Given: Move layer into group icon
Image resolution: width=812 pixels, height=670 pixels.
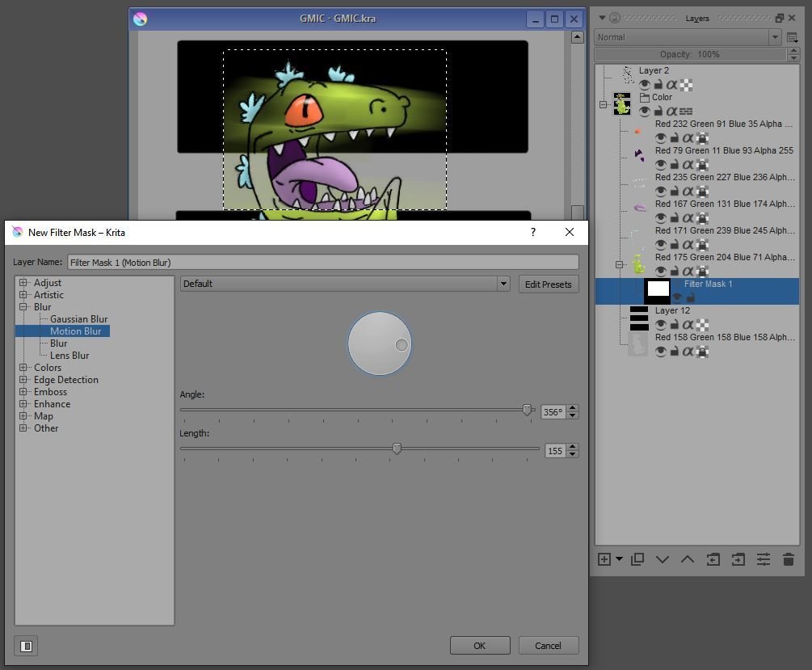Looking at the screenshot, I should [x=738, y=559].
